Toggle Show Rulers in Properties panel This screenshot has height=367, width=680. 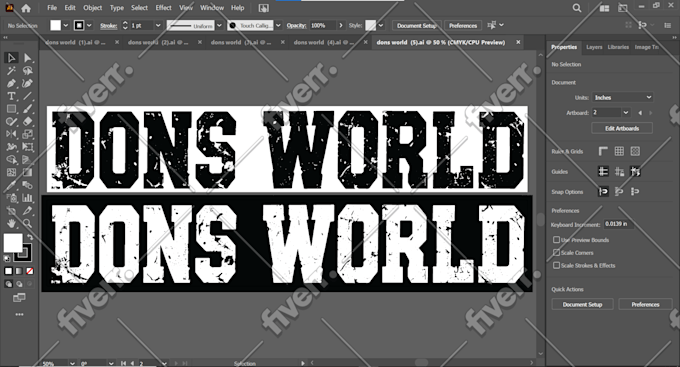pyautogui.click(x=603, y=151)
